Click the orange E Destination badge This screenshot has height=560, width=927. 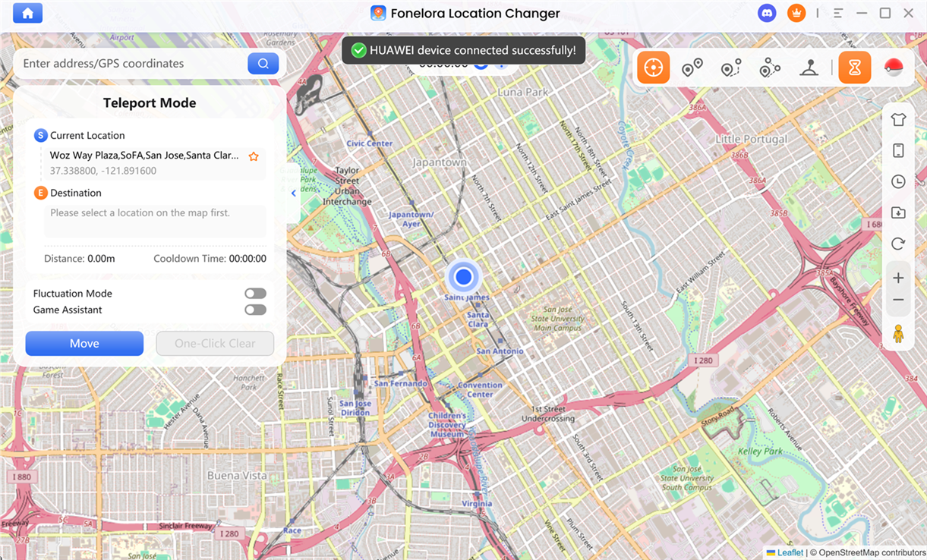tap(40, 193)
